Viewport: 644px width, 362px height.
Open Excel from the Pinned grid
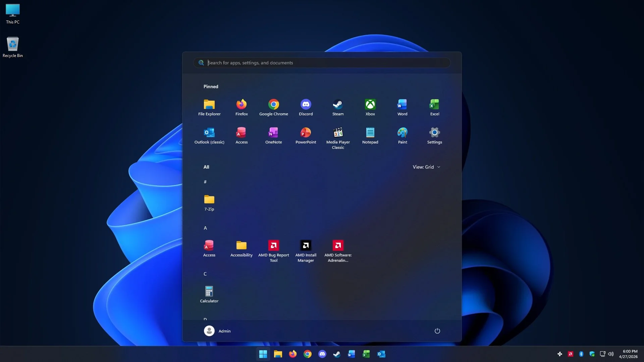click(x=435, y=108)
